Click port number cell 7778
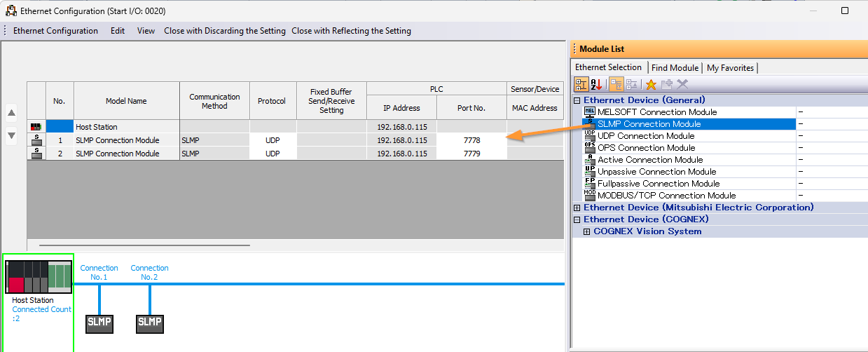This screenshot has height=352, width=868. point(471,140)
